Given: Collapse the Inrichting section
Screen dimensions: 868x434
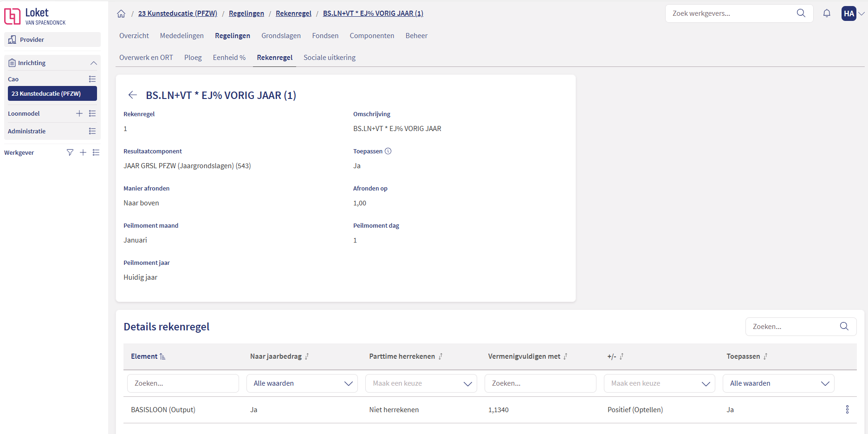Looking at the screenshot, I should pos(94,63).
